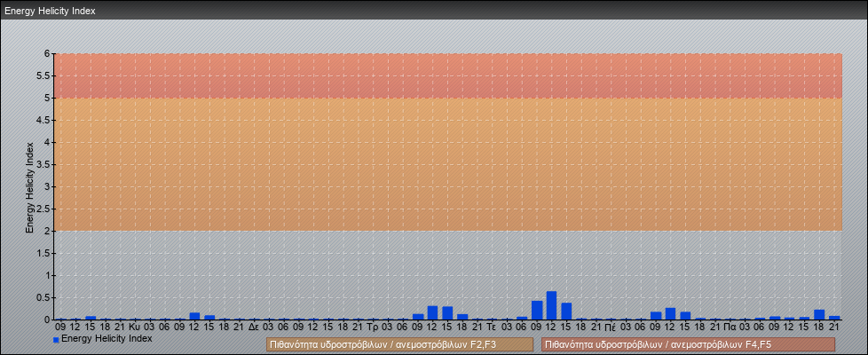The width and height of the screenshot is (868, 355).
Task: Click the y-axis value 2.5
Action: 43,209
